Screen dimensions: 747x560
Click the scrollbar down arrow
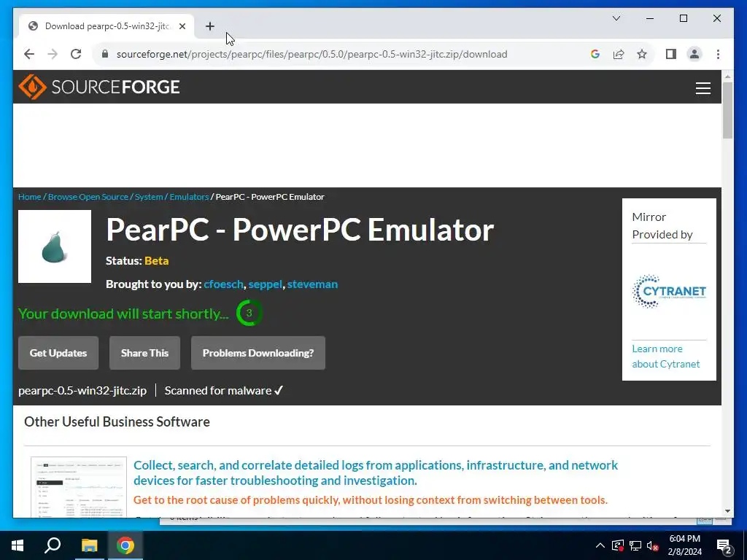click(x=727, y=511)
